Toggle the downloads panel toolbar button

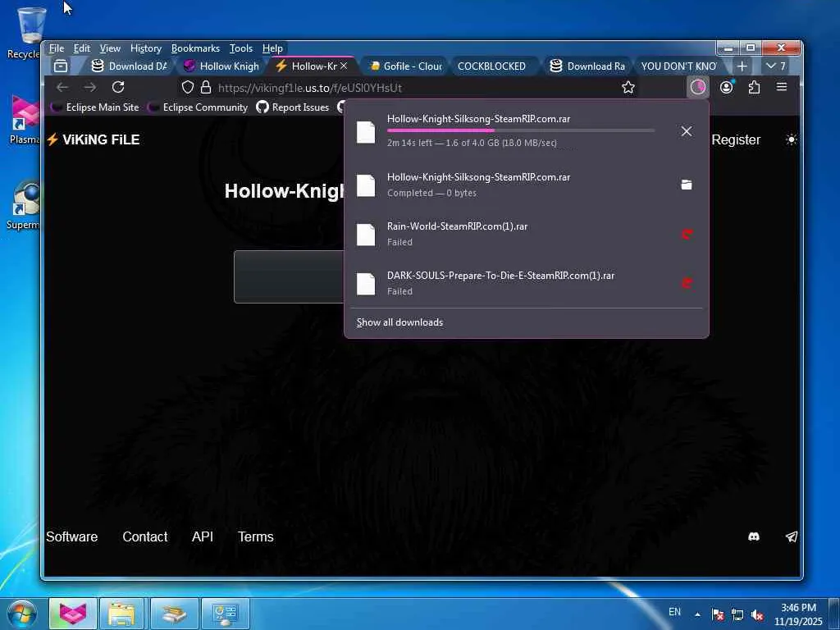pos(697,87)
